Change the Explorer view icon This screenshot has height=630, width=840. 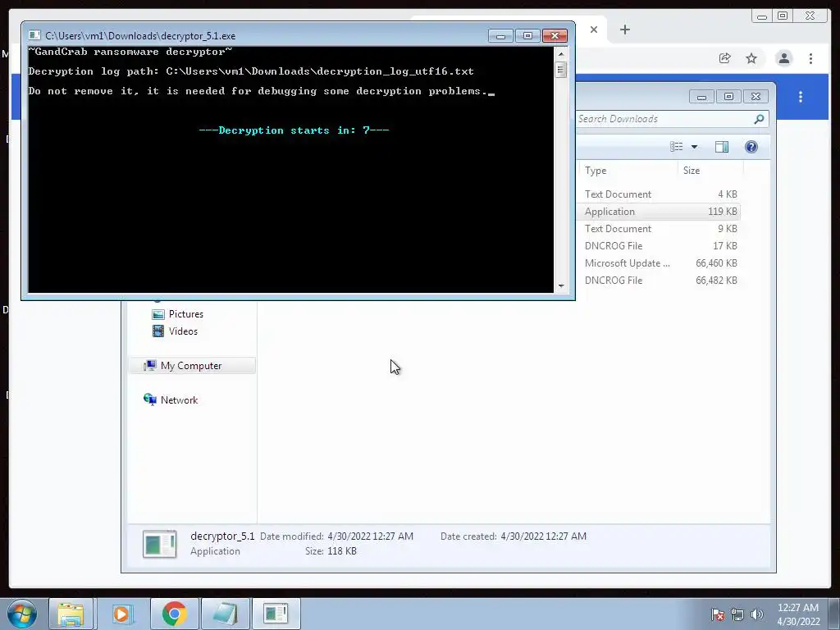click(677, 147)
